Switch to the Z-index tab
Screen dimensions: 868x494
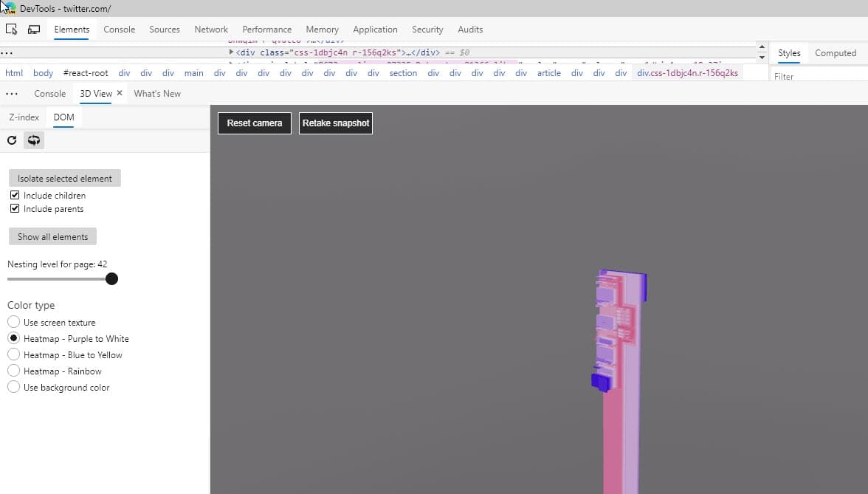(x=24, y=117)
